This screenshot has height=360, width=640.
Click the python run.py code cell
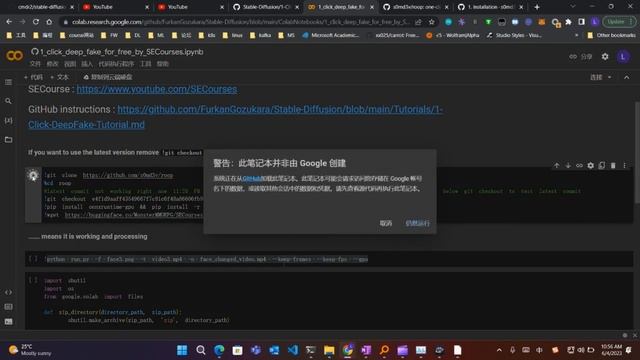[x=329, y=259]
